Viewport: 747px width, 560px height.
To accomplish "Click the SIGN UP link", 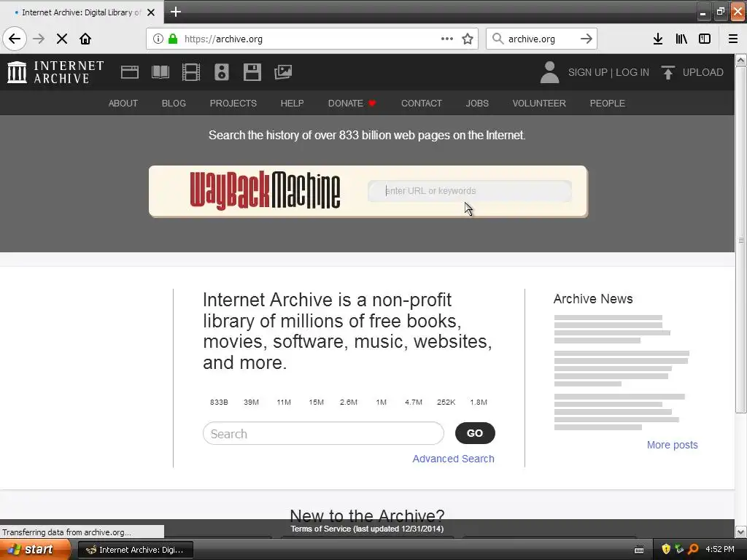I will click(587, 72).
